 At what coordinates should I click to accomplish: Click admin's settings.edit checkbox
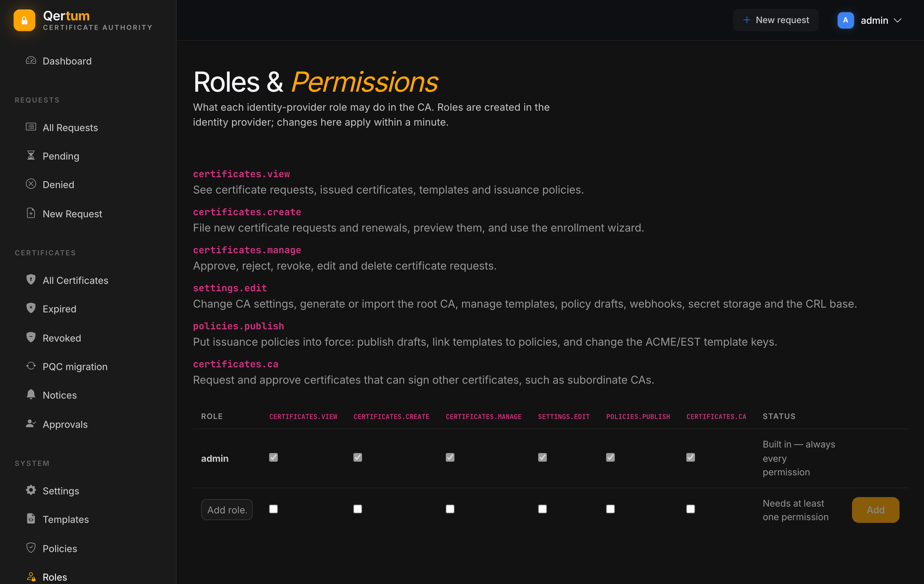(x=542, y=457)
